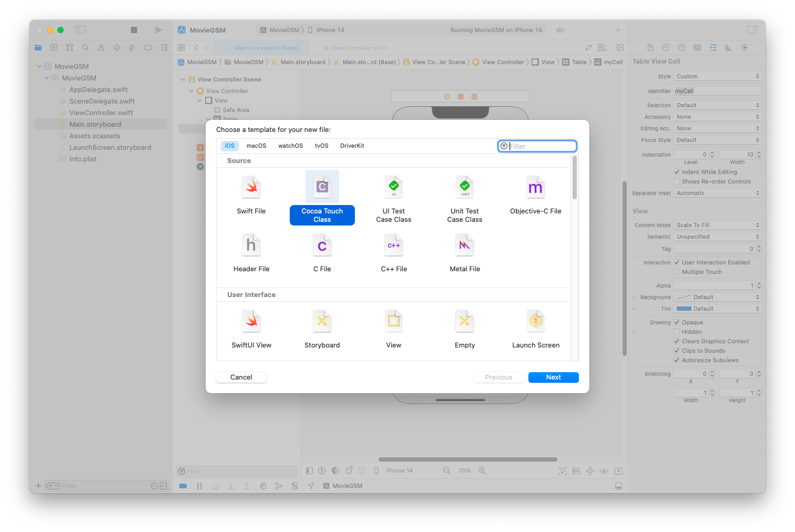The width and height of the screenshot is (795, 532).
Task: Click the Next button in template dialog
Action: (x=554, y=377)
